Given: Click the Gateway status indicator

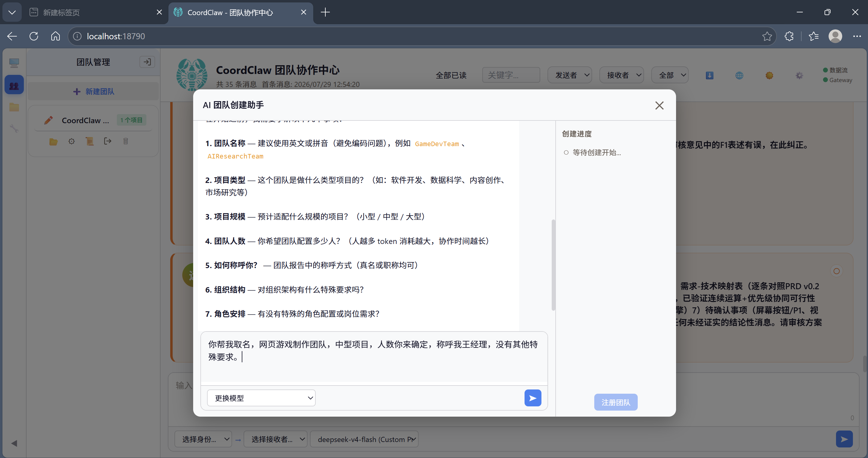Looking at the screenshot, I should (x=838, y=80).
